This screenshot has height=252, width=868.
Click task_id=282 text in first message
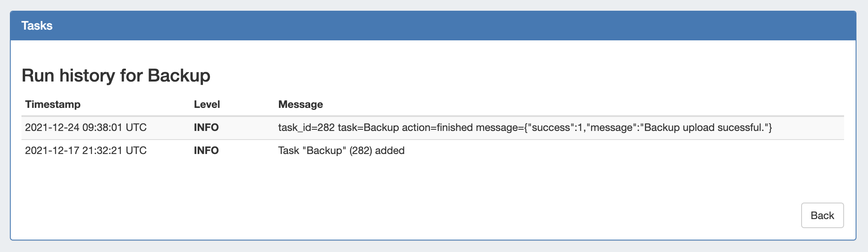306,128
